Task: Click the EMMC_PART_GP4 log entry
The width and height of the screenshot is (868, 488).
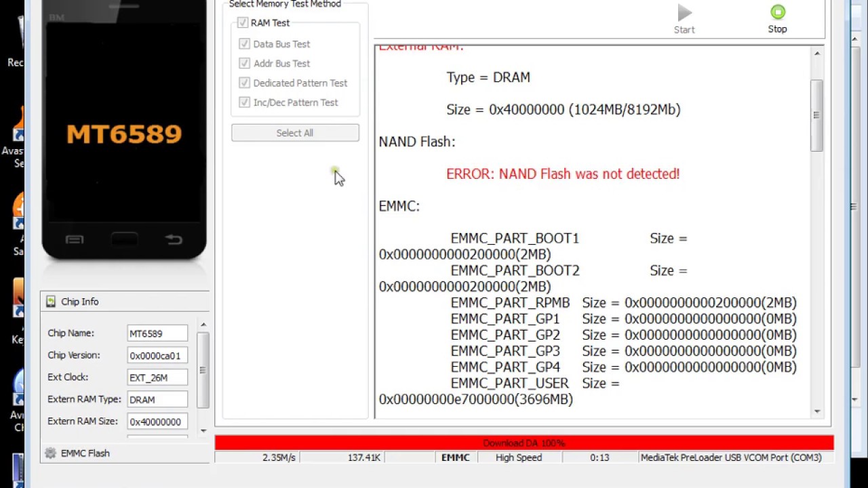Action: coord(624,367)
